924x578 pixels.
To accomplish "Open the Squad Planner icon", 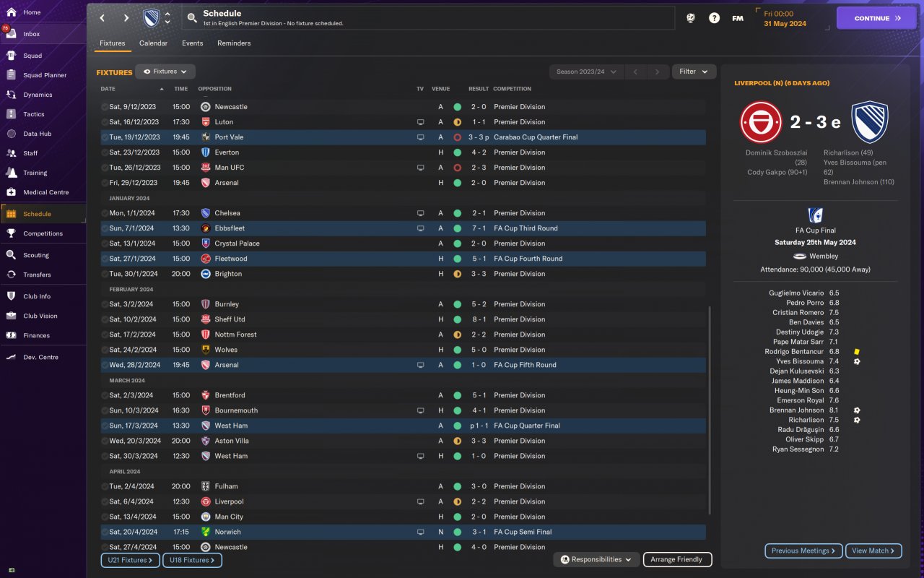I will coord(11,75).
